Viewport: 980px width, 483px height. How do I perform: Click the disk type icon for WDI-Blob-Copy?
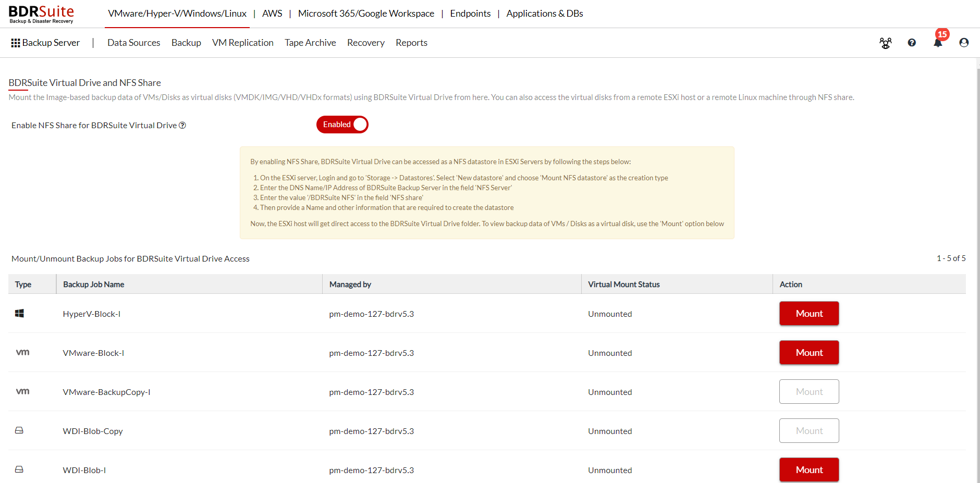point(19,430)
